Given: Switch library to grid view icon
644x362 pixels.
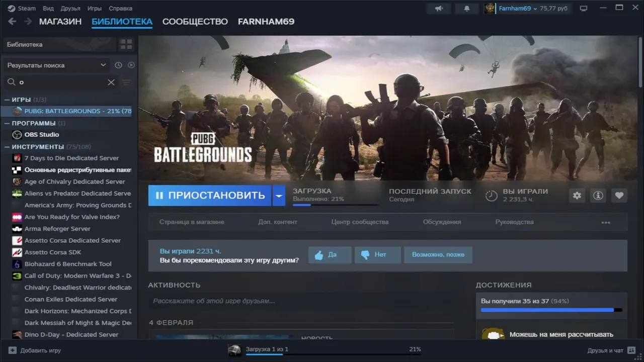Looking at the screenshot, I should click(126, 44).
